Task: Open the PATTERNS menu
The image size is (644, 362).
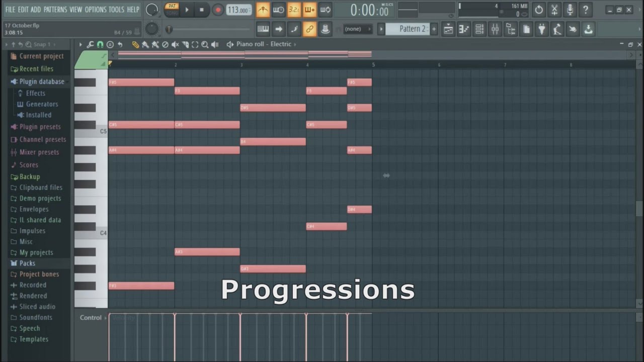Action: click(x=55, y=10)
